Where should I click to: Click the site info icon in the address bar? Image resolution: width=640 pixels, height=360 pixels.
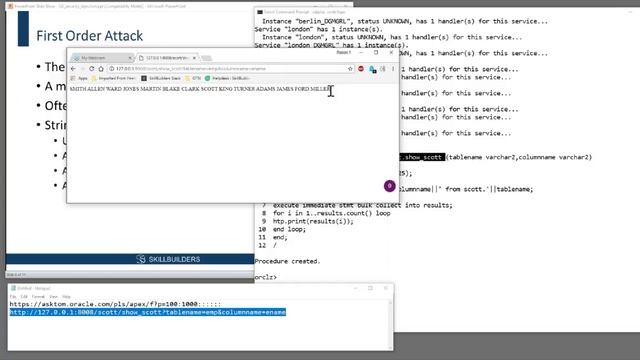[111, 69]
